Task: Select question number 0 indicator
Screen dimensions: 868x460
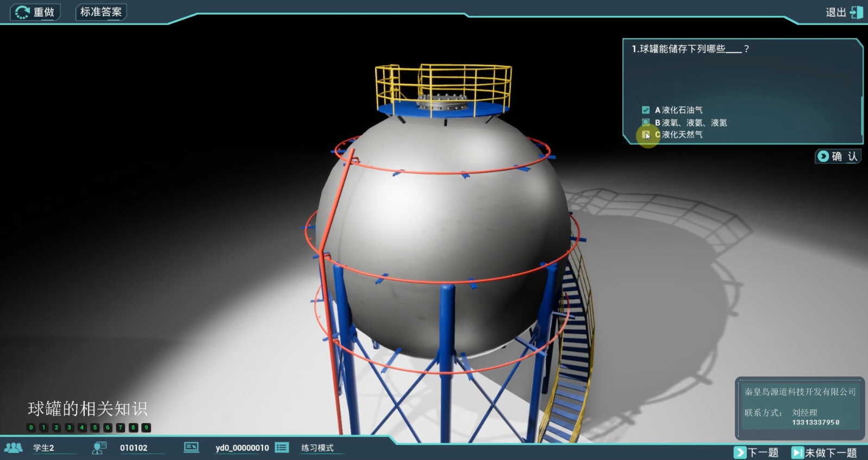Action: (31, 428)
